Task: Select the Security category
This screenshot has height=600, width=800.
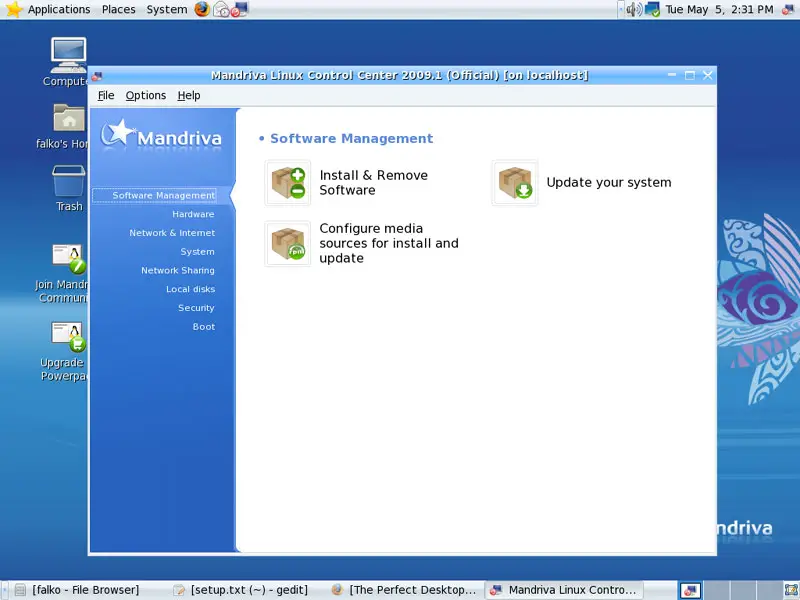Action: 196,308
